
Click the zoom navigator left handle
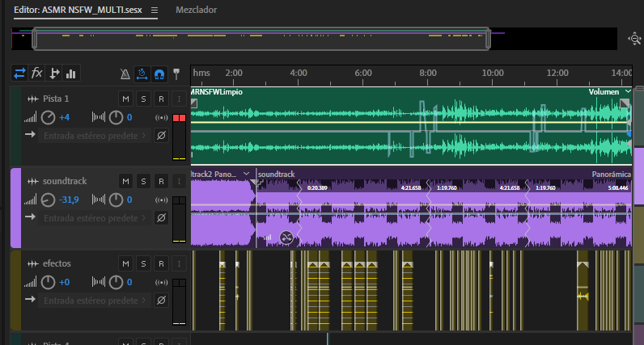[x=35, y=39]
